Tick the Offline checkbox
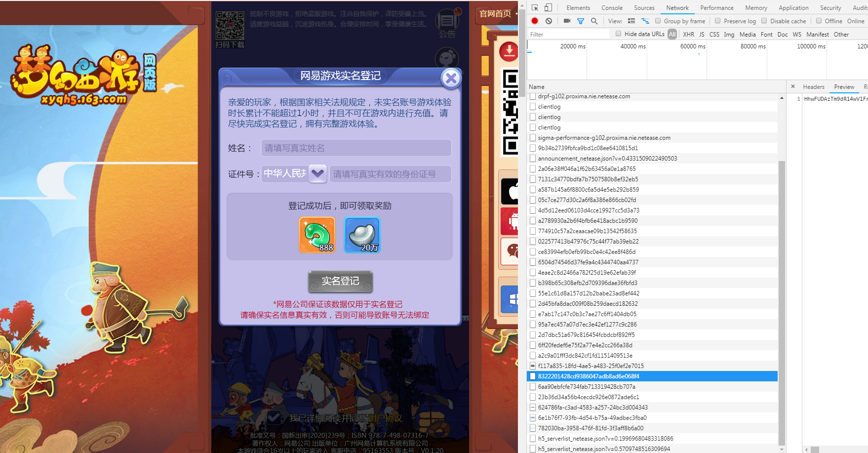The height and width of the screenshot is (453, 868). pos(819,21)
